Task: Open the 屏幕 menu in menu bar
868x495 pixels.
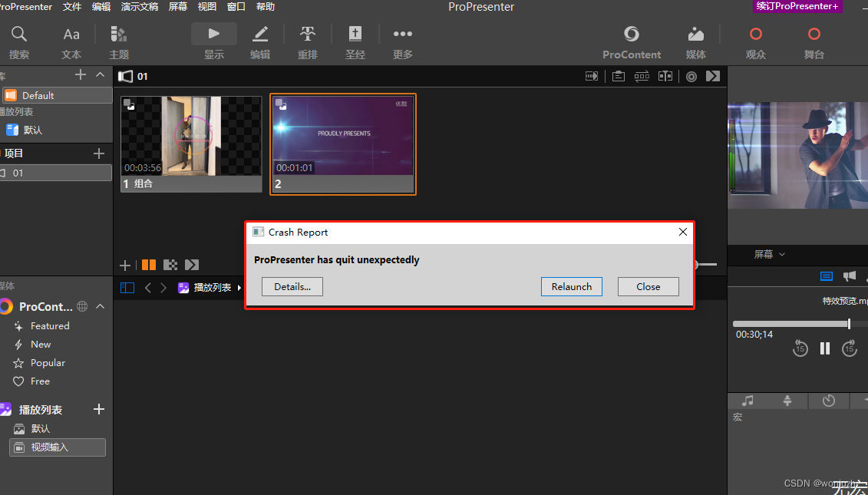Action: [178, 7]
